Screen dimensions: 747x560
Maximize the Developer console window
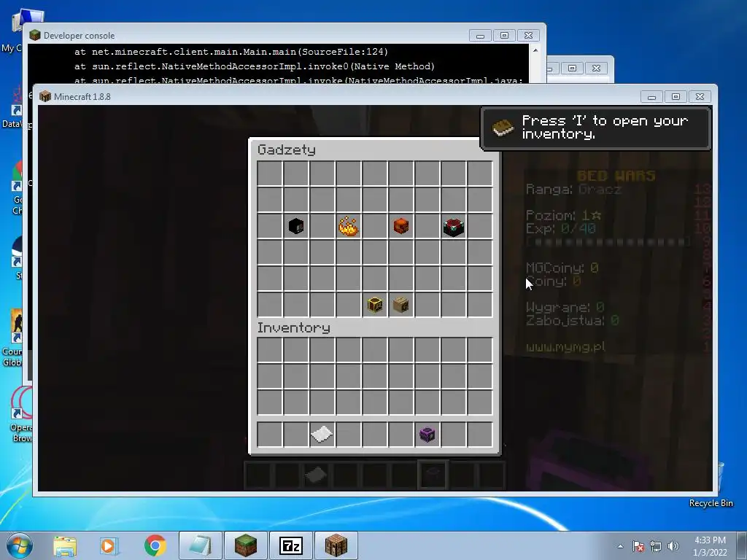(x=504, y=36)
